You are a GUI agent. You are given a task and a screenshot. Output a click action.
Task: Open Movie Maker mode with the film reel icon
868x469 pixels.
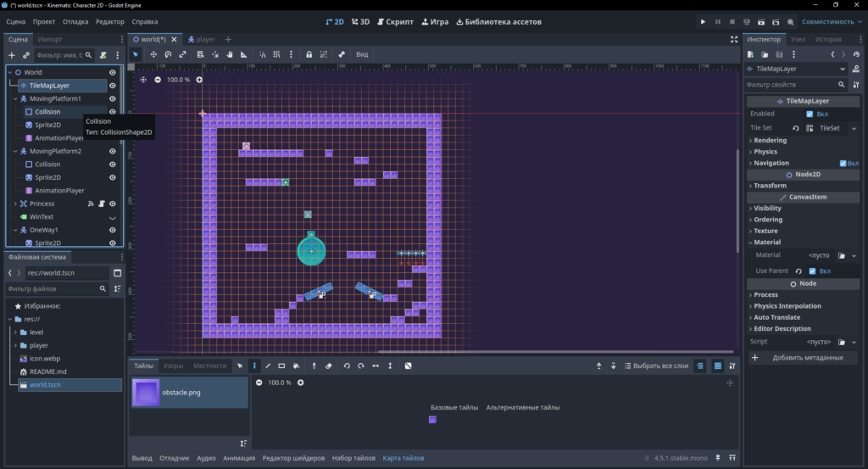click(790, 21)
